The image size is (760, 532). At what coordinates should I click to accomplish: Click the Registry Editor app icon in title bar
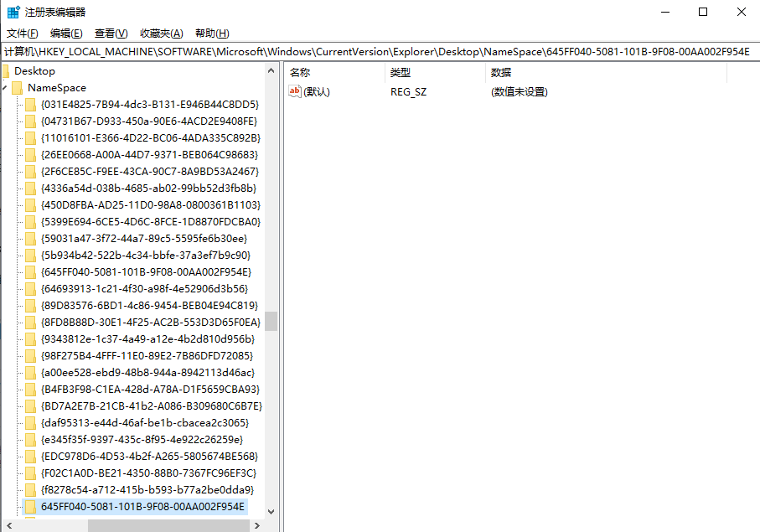tap(13, 13)
